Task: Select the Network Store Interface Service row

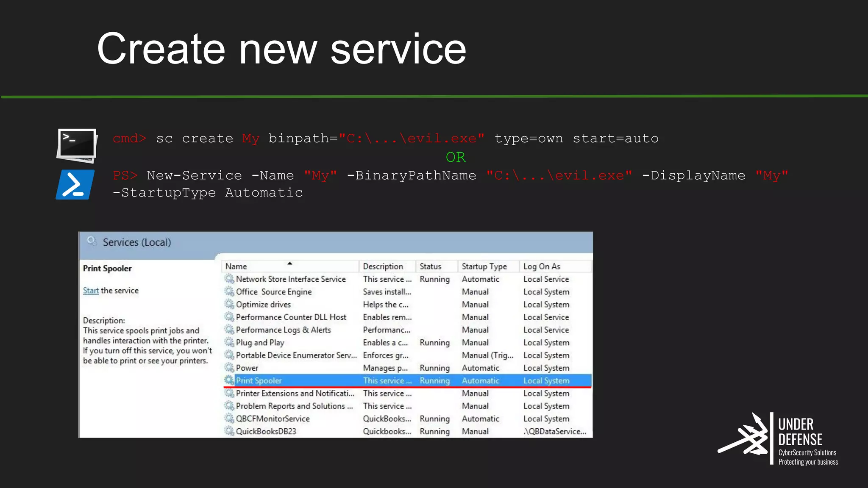Action: (407, 279)
